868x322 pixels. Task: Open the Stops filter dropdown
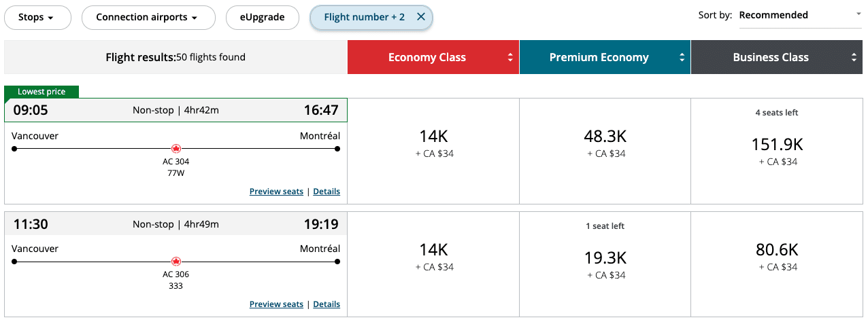(x=37, y=18)
